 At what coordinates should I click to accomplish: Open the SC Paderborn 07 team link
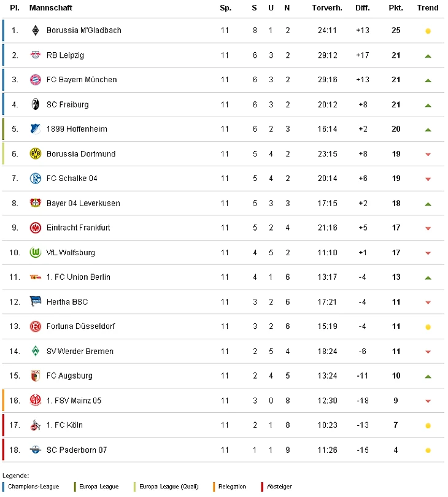coord(77,450)
